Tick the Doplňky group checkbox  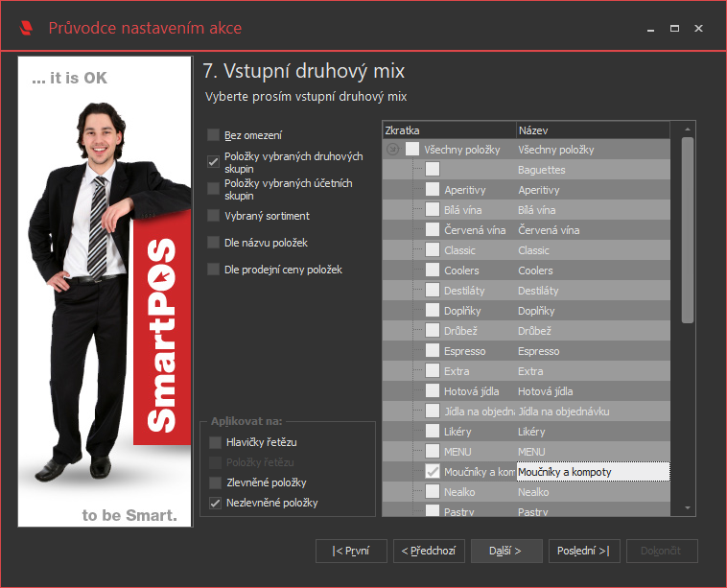coord(433,311)
